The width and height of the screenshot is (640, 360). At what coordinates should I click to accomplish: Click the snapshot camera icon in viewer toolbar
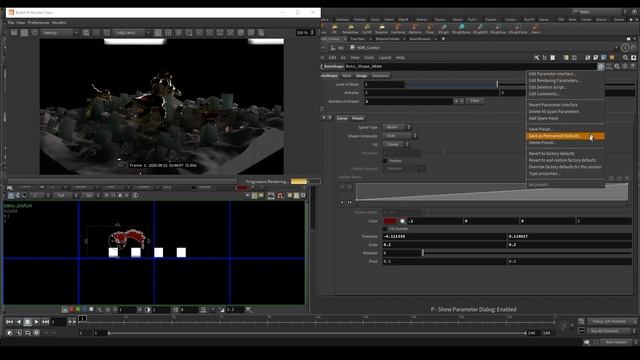coord(271,196)
